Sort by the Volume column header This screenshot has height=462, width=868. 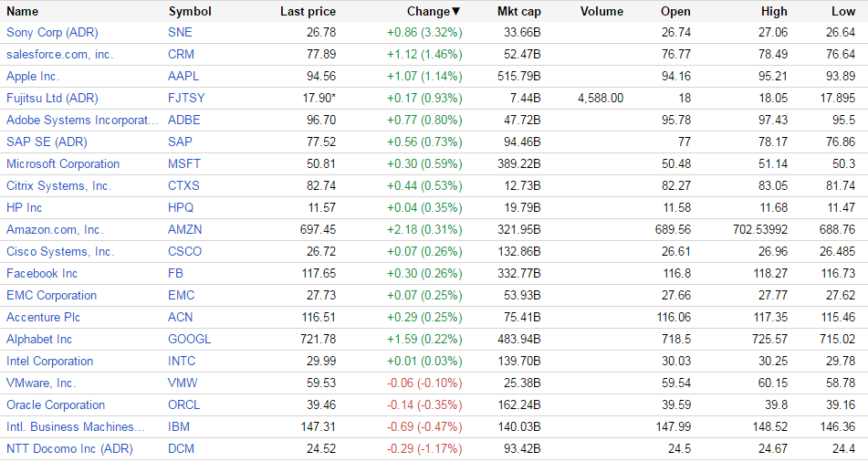point(601,12)
